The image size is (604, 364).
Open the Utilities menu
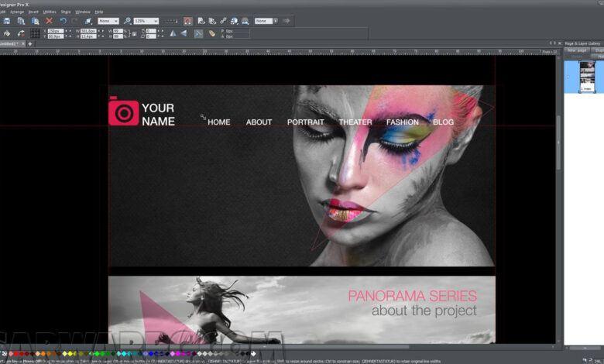point(50,12)
